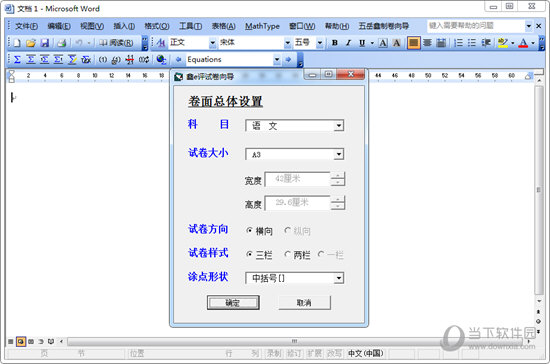Viewport: 550px width, 364px height.
Task: Switch to 阅读(R) reading mode
Action: click(116, 43)
